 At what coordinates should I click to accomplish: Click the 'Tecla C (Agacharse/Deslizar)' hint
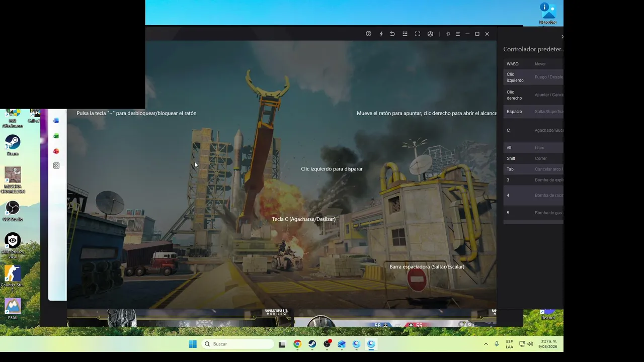[303, 219]
